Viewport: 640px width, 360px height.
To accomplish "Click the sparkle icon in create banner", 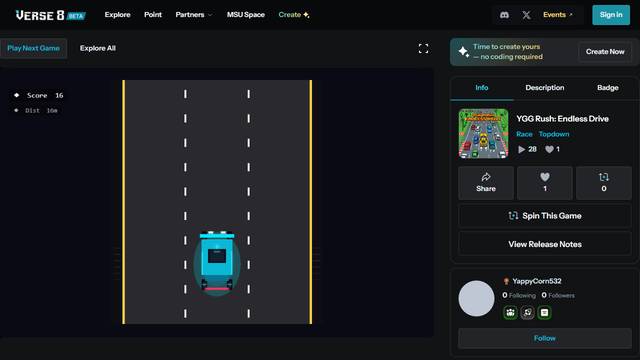I will click(x=464, y=52).
